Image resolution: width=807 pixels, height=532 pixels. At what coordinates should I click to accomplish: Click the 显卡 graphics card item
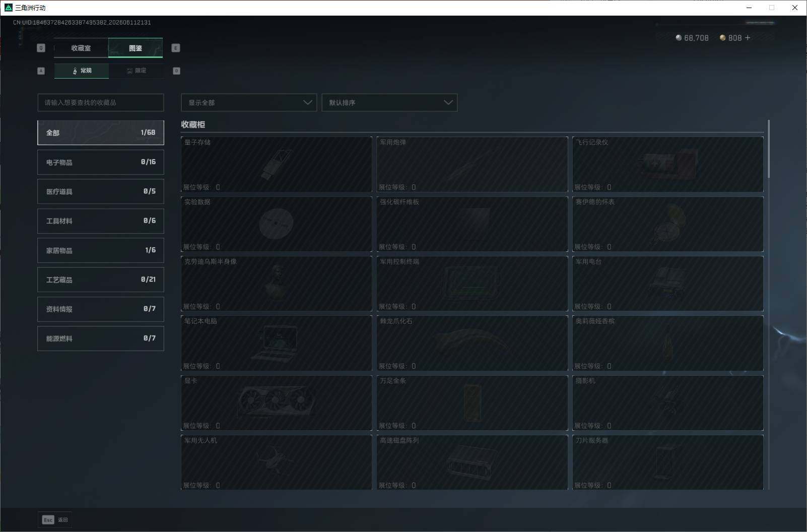pyautogui.click(x=276, y=403)
